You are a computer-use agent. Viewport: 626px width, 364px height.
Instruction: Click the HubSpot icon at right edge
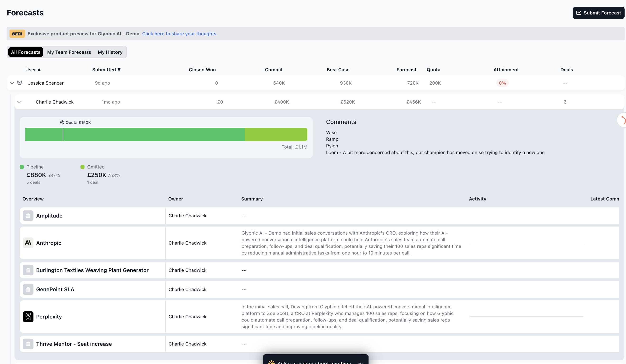[x=623, y=120]
